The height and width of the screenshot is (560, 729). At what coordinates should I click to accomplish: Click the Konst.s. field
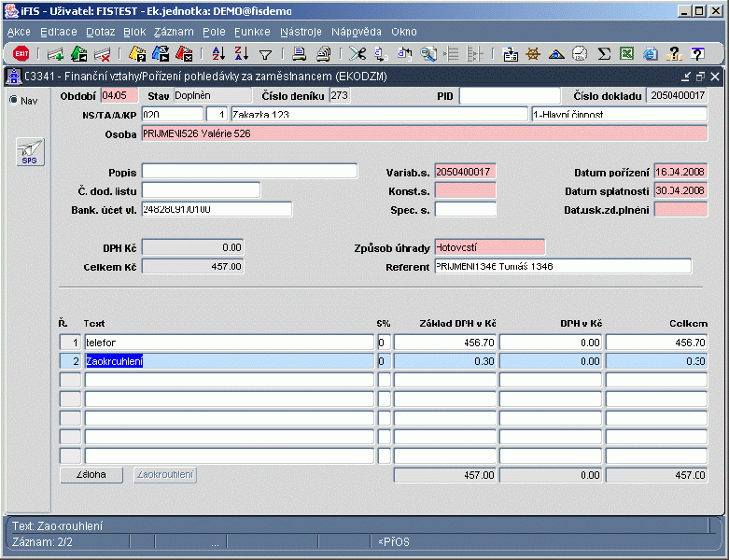click(465, 190)
